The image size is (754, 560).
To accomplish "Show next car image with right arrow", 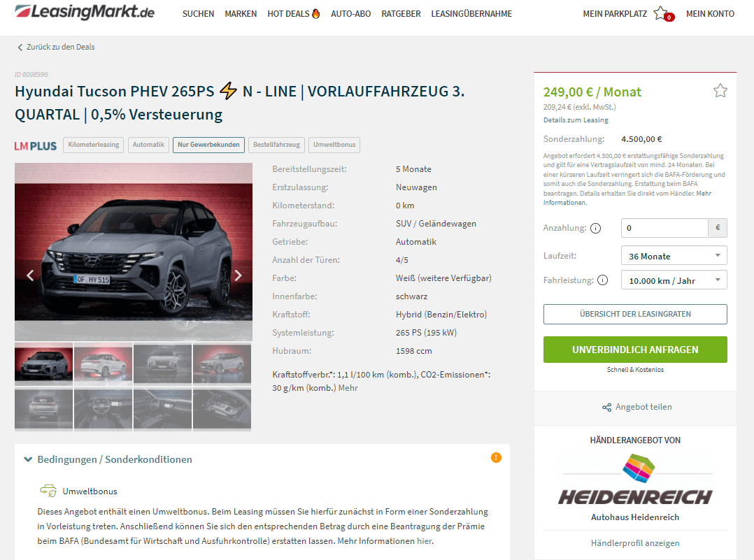I will [238, 275].
